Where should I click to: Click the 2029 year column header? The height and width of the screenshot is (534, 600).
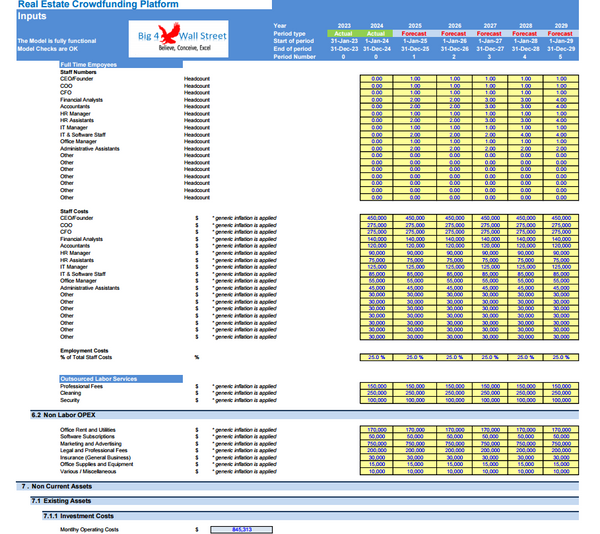pyautogui.click(x=560, y=26)
